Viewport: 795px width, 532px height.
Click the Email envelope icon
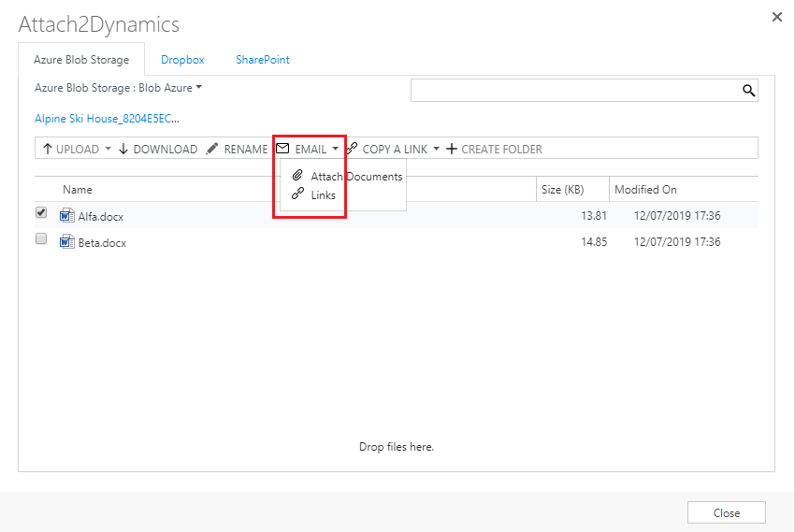[x=282, y=149]
